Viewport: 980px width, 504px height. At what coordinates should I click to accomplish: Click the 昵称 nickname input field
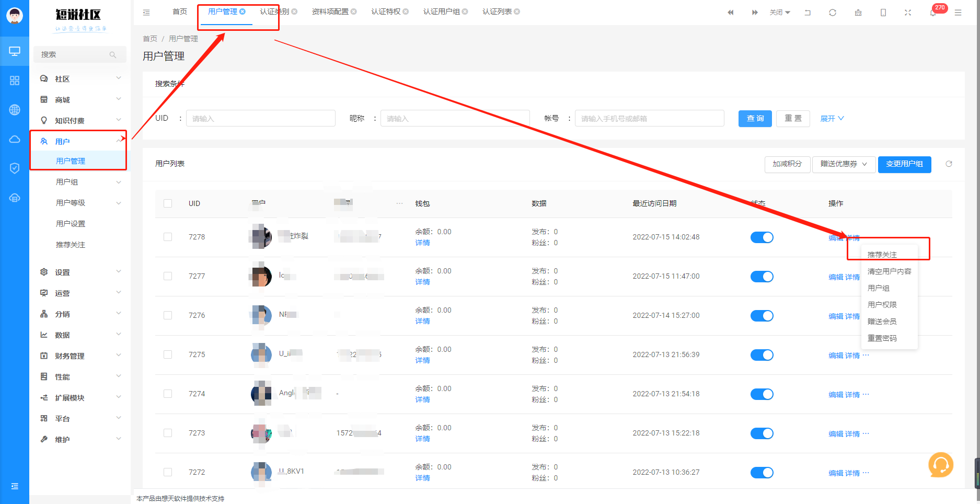(455, 119)
